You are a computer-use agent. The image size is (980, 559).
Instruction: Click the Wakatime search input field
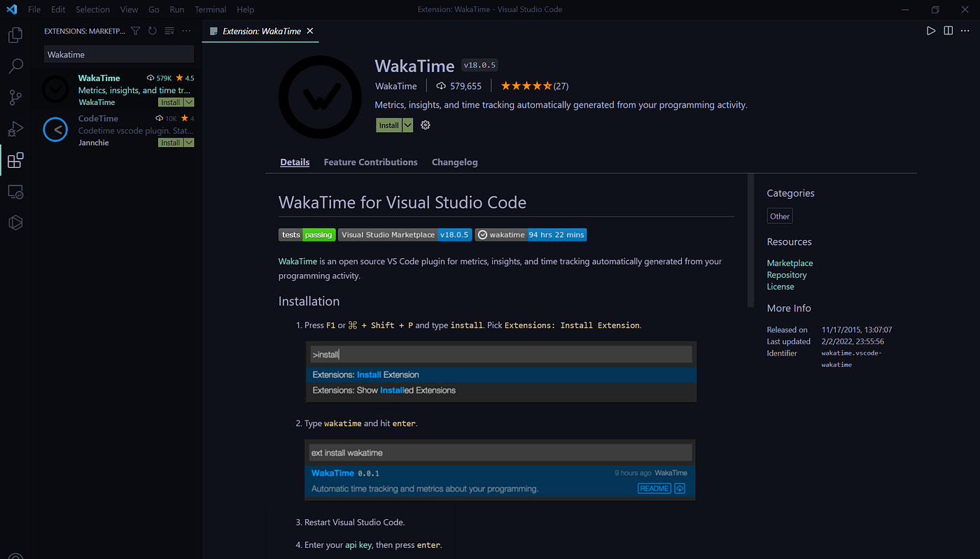click(x=118, y=54)
